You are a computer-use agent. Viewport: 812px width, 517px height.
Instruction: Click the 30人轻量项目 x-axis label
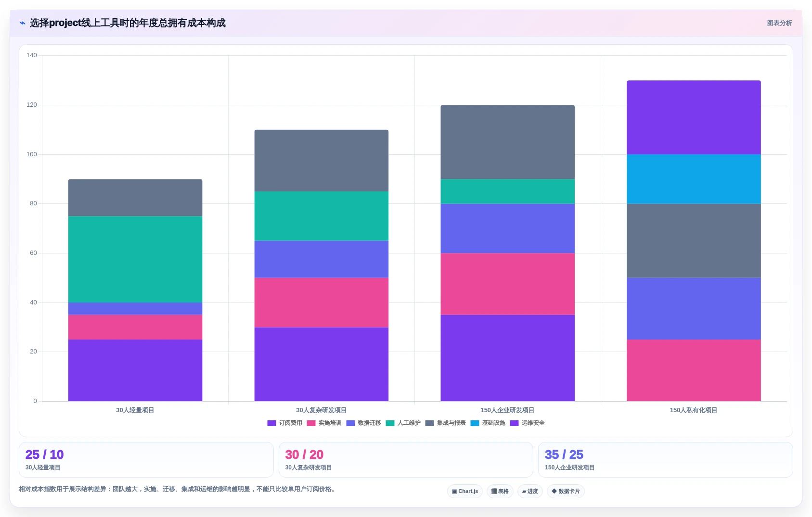pyautogui.click(x=135, y=410)
